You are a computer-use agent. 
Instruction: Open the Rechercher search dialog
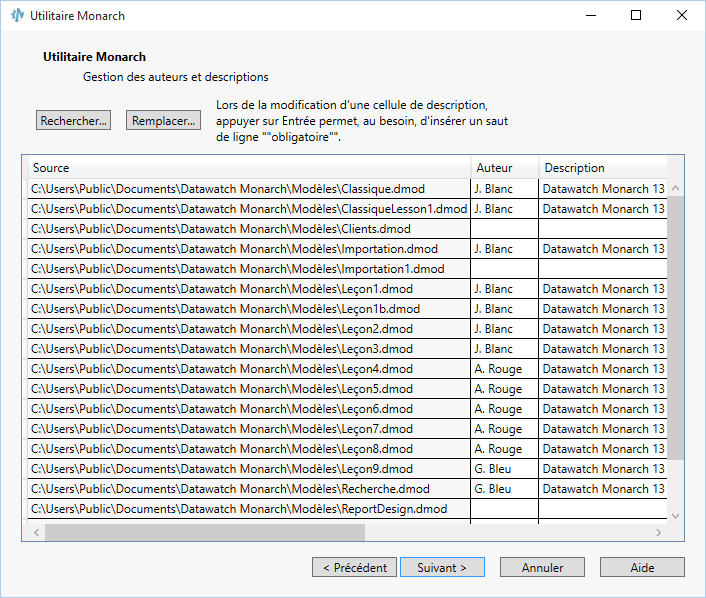(74, 121)
